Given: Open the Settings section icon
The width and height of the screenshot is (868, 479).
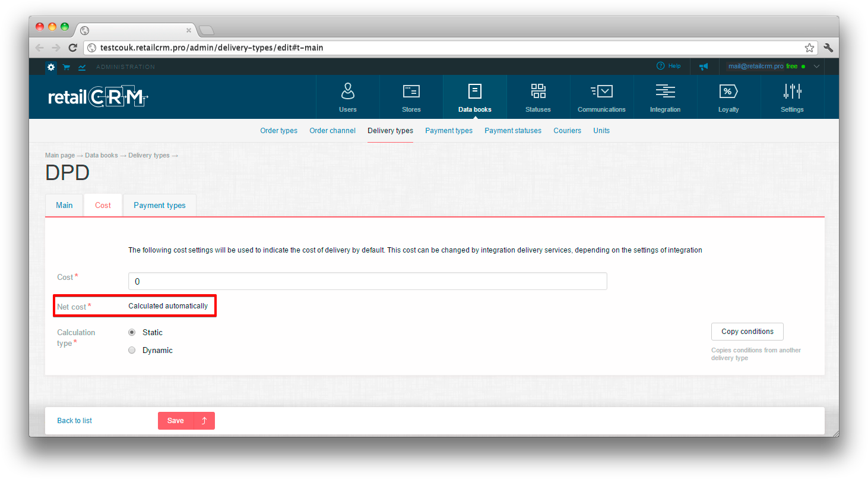Looking at the screenshot, I should [x=792, y=92].
